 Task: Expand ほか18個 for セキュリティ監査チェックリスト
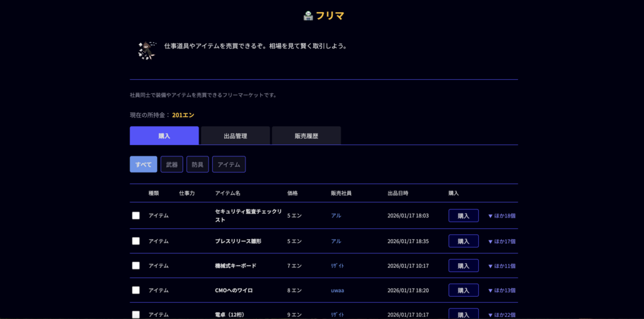tap(502, 216)
